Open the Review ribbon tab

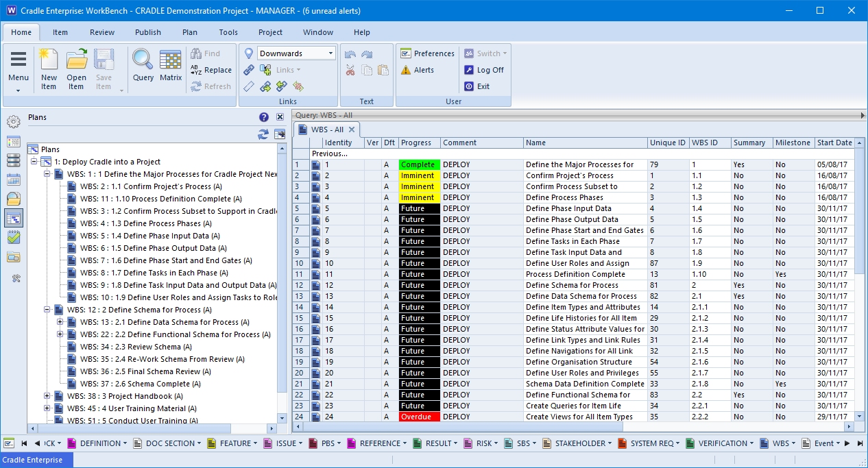(102, 32)
